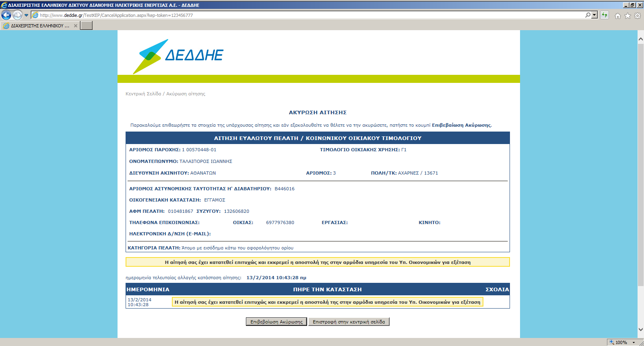This screenshot has height=346, width=644.
Task: Click the marital status ΕΓΓΑΜΟΣ
Action: [215, 200]
